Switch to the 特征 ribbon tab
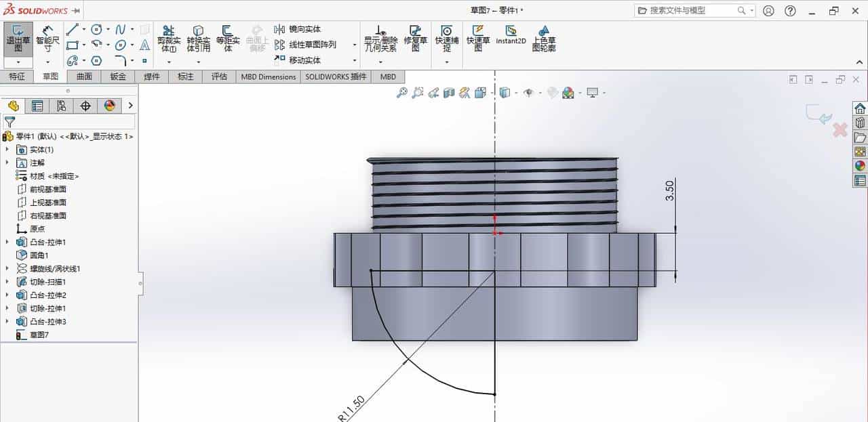The image size is (868, 422). click(18, 77)
